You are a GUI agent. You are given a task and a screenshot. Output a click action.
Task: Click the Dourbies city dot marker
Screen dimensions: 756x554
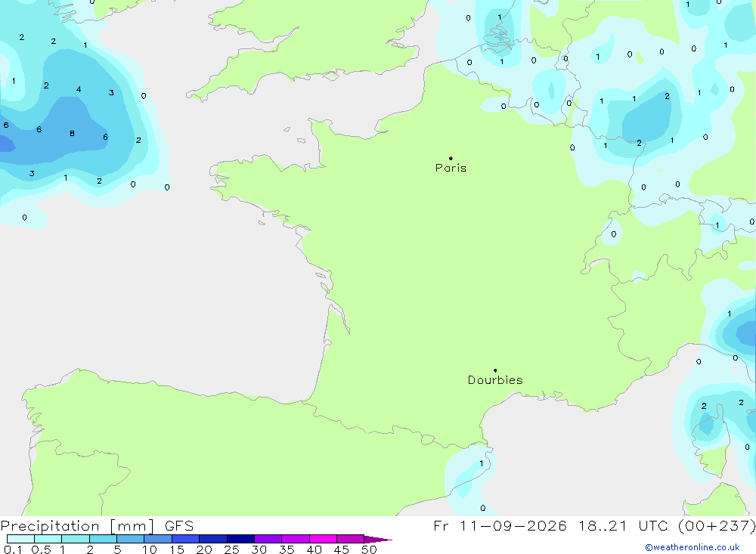click(x=495, y=370)
